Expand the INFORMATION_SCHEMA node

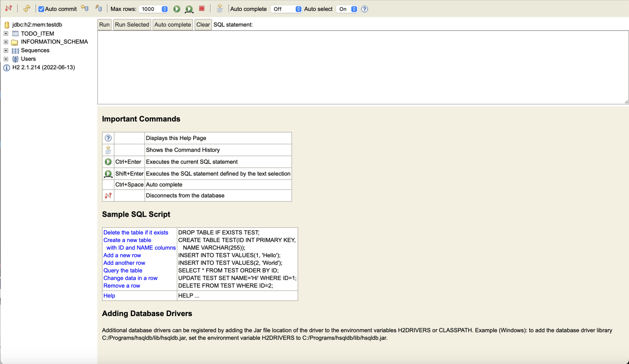click(6, 42)
